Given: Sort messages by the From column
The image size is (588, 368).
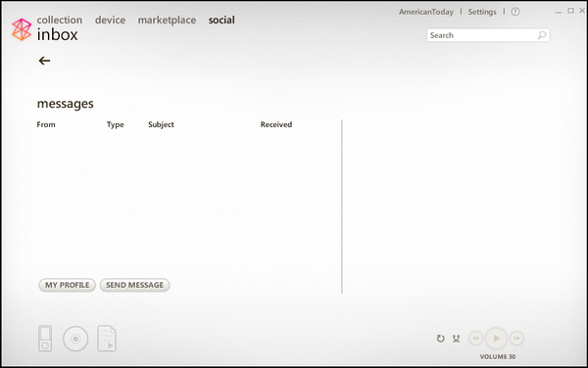Looking at the screenshot, I should (46, 124).
